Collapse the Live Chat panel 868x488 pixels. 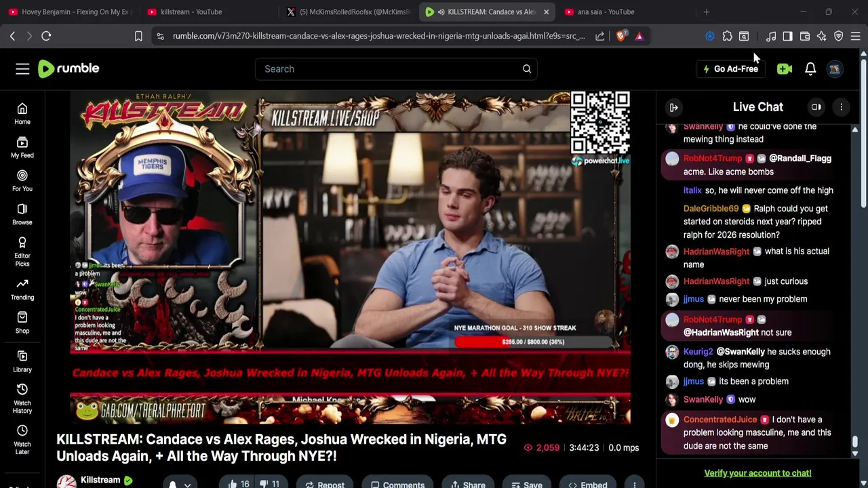point(673,107)
